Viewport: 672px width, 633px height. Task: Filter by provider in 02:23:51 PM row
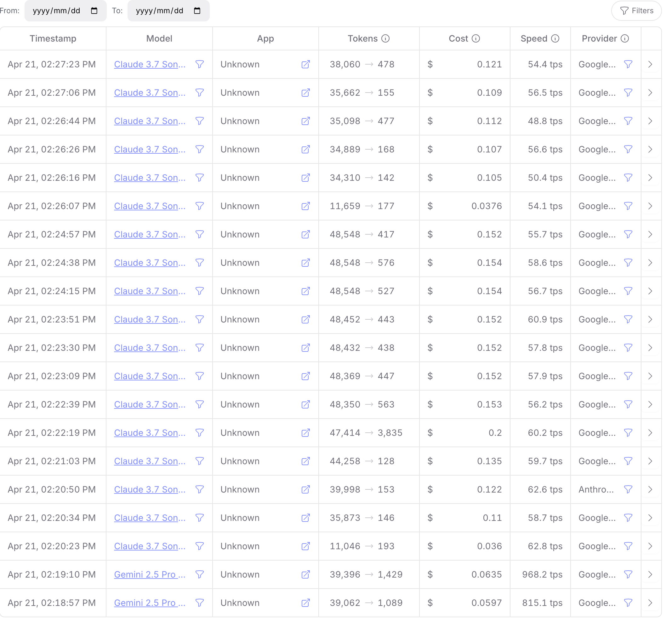tap(628, 320)
